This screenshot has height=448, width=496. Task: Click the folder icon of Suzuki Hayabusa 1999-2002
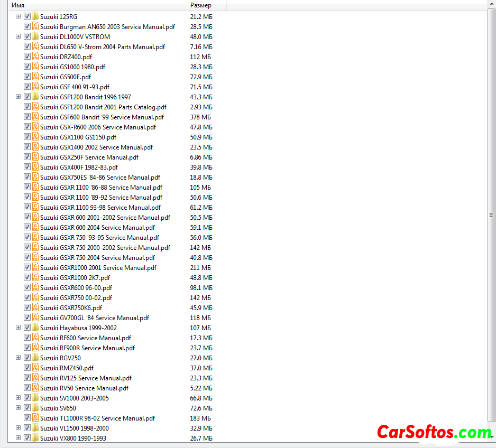point(35,328)
